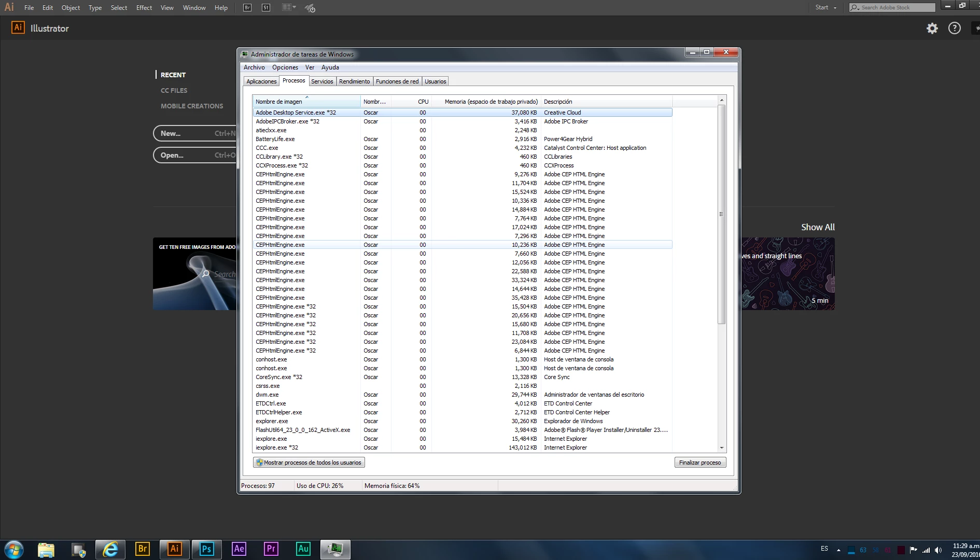Click the volume speaker tray icon
This screenshot has width=980, height=560.
click(938, 550)
